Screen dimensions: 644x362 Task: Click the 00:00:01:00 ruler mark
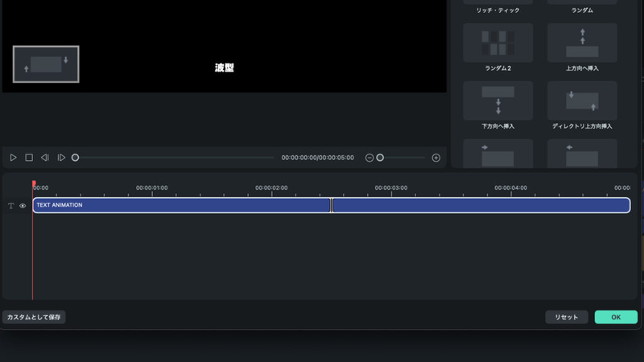point(151,187)
